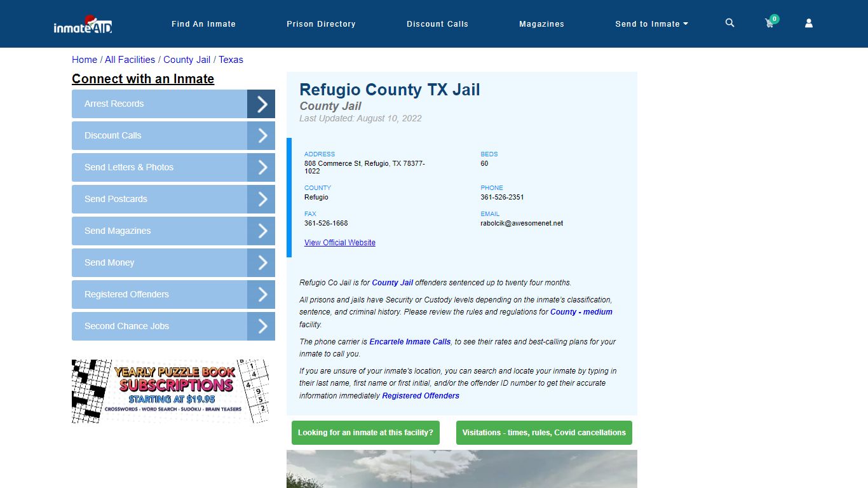This screenshot has height=488, width=868.
Task: Click the arrow beside Discount Calls in sidebar
Action: [261, 136]
